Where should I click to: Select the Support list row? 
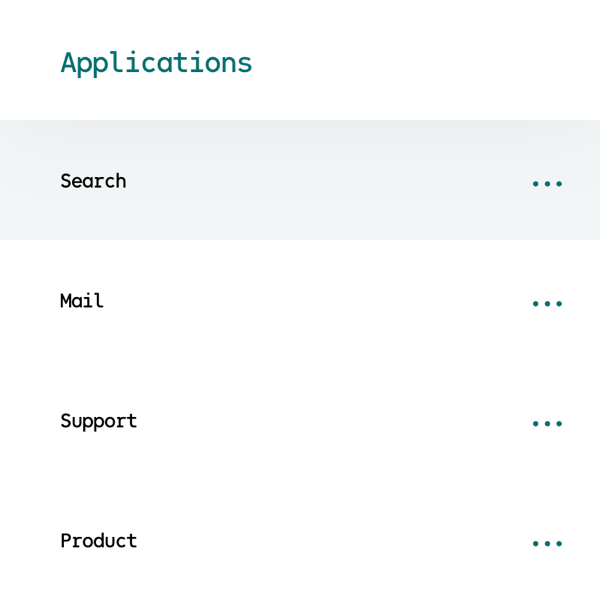pyautogui.click(x=300, y=420)
